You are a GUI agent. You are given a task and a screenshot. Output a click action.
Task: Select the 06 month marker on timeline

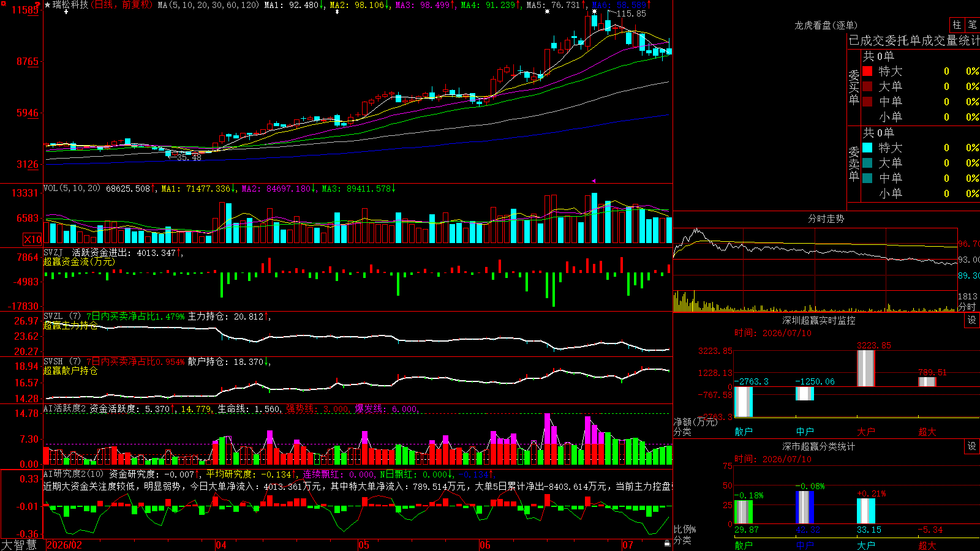pos(485,545)
